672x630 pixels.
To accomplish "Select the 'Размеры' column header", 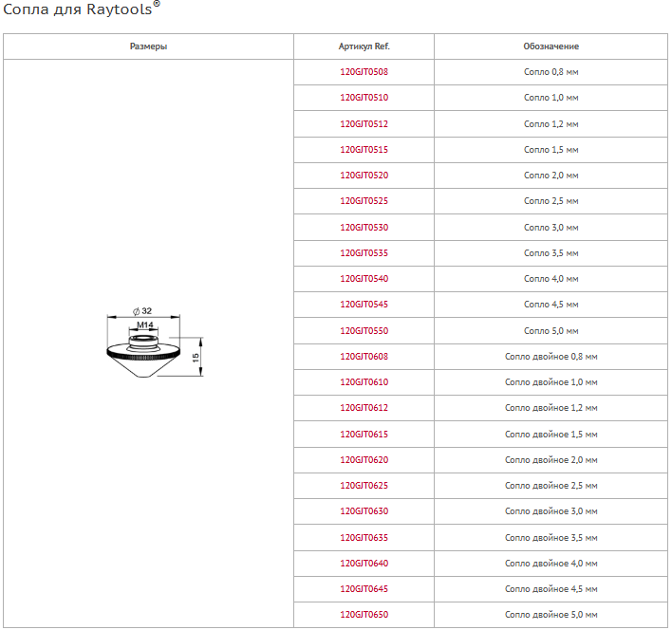I will click(x=148, y=46).
